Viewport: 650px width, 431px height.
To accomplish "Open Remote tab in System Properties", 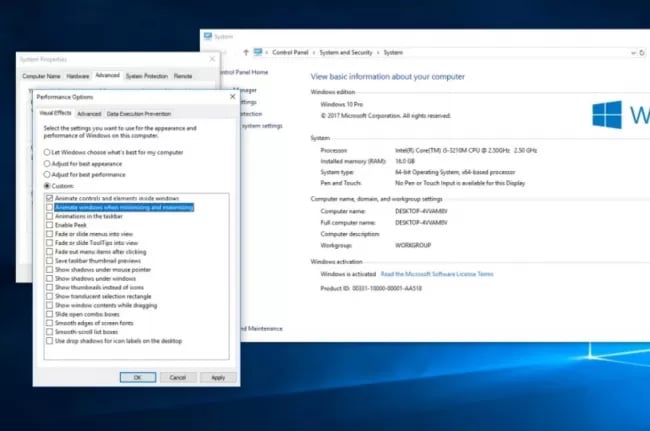I will pos(183,76).
